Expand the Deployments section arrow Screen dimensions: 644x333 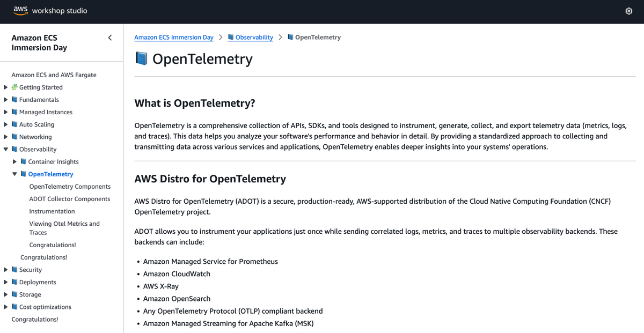point(6,282)
